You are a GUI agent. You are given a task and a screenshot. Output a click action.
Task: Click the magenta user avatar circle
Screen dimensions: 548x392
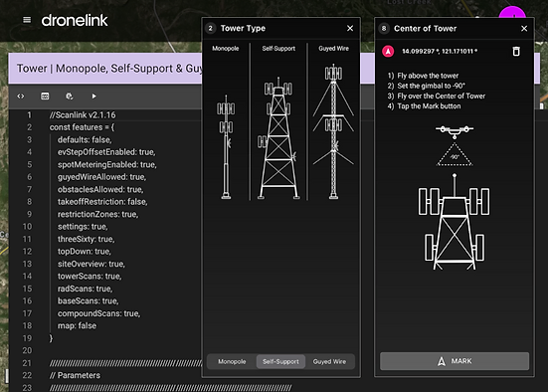coord(512,12)
